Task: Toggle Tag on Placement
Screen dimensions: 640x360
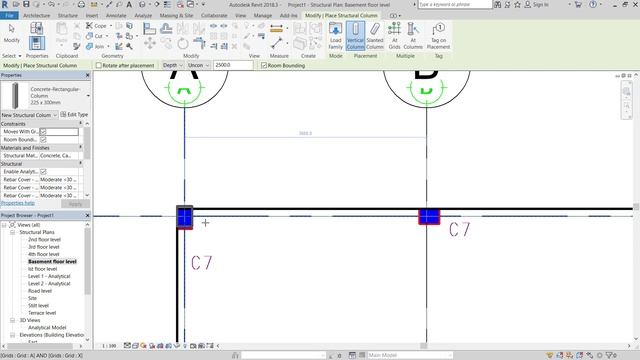Action: 438,36
